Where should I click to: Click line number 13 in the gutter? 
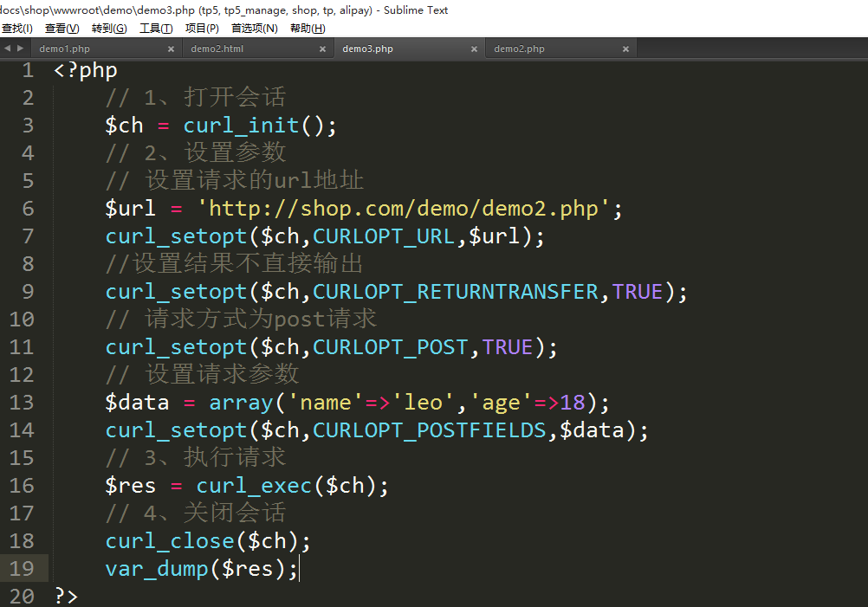click(22, 403)
